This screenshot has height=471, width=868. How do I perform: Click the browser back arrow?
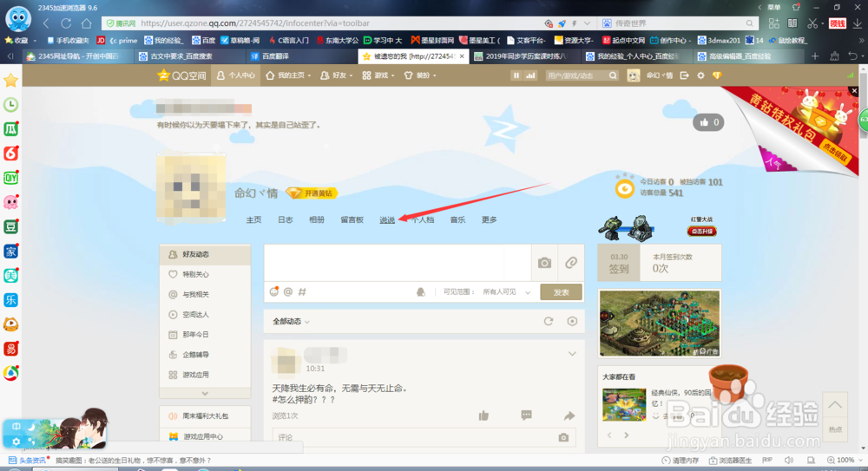(x=46, y=23)
